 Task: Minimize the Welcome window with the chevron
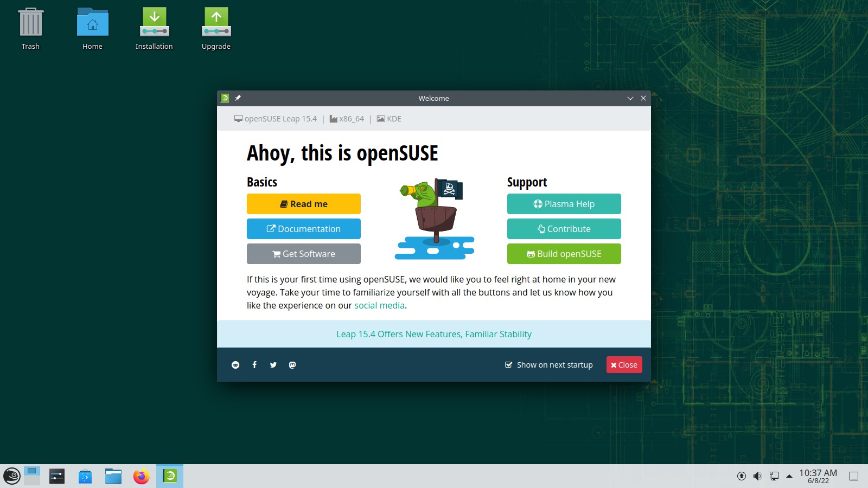point(630,98)
